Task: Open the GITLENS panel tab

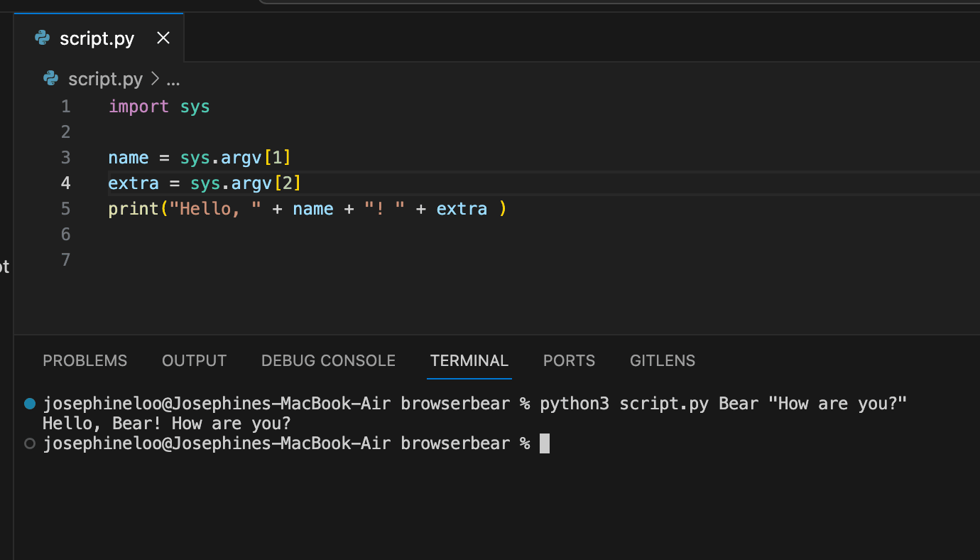Action: coord(663,360)
